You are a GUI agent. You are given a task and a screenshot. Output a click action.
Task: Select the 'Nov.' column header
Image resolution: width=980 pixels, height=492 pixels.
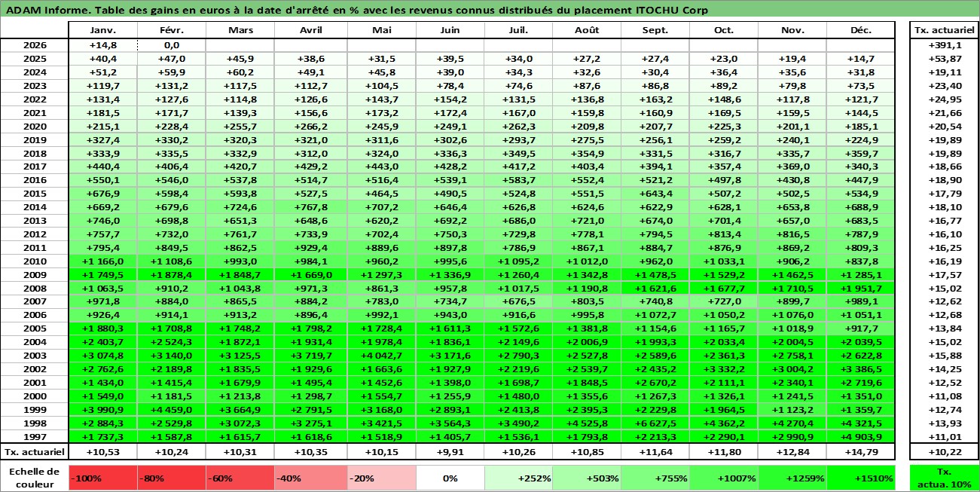click(x=792, y=30)
